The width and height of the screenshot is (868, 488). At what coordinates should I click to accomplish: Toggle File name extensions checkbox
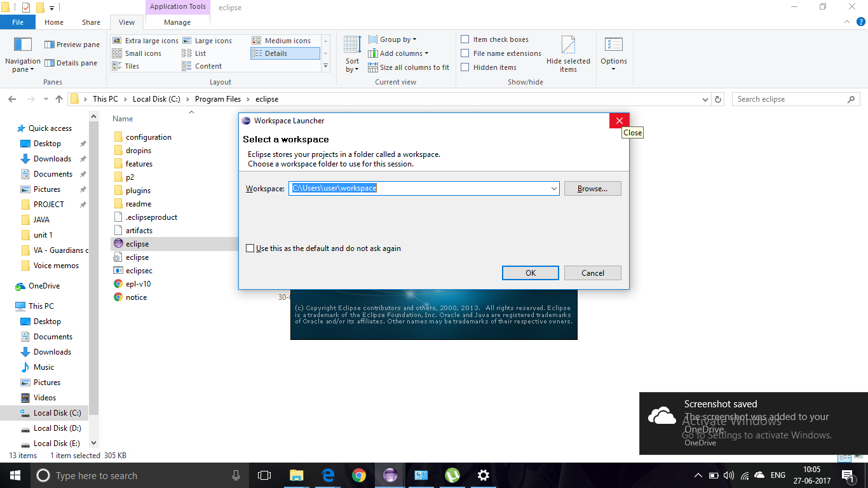coord(465,53)
